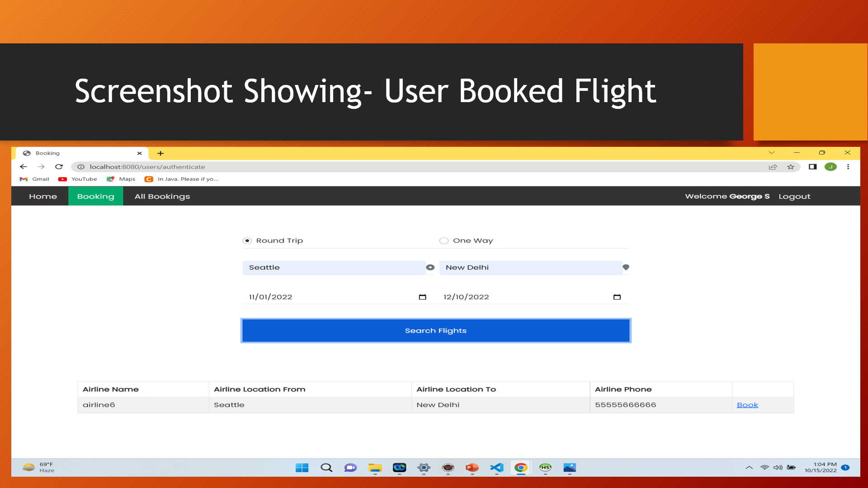Click the browser back arrow
Viewport: 868px width, 488px height.
pyautogui.click(x=24, y=167)
